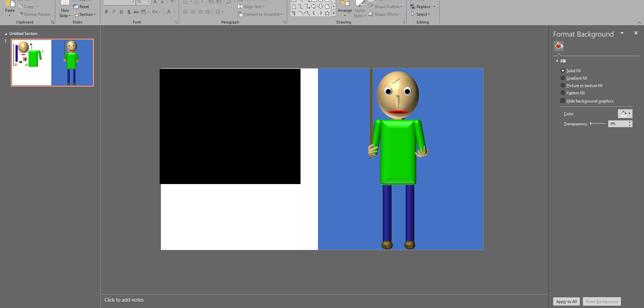Click the Underline formatting icon
Viewport: 644px width, 308px height.
coord(121,12)
